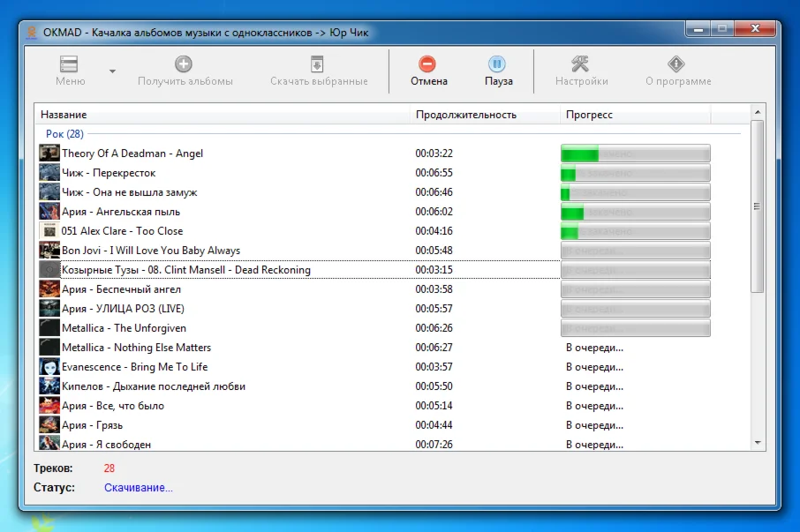Select track Theory Of A Deadman - Angel

point(132,154)
